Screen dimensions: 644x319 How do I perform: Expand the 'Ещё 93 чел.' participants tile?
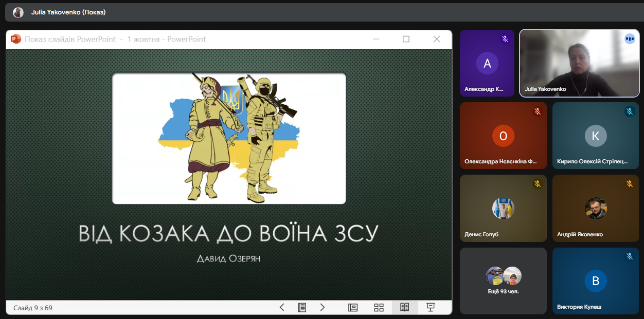503,280
